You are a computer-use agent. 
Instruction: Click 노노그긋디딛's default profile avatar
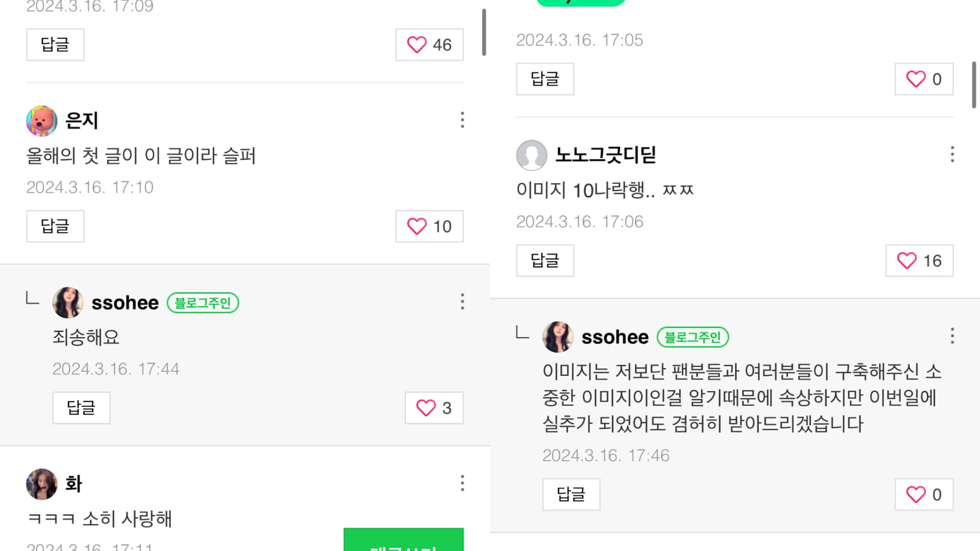(531, 155)
